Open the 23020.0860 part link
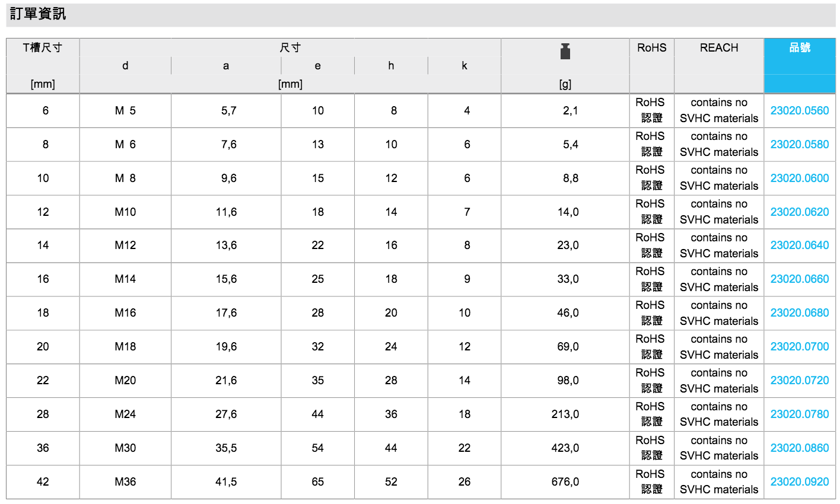This screenshot has width=840, height=504. (799, 448)
